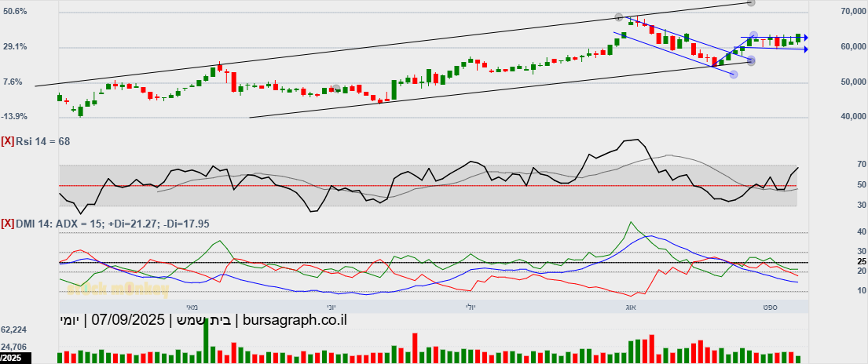Click the 24,706 volume scale label
The width and height of the screenshot is (868, 364).
pyautogui.click(x=14, y=347)
